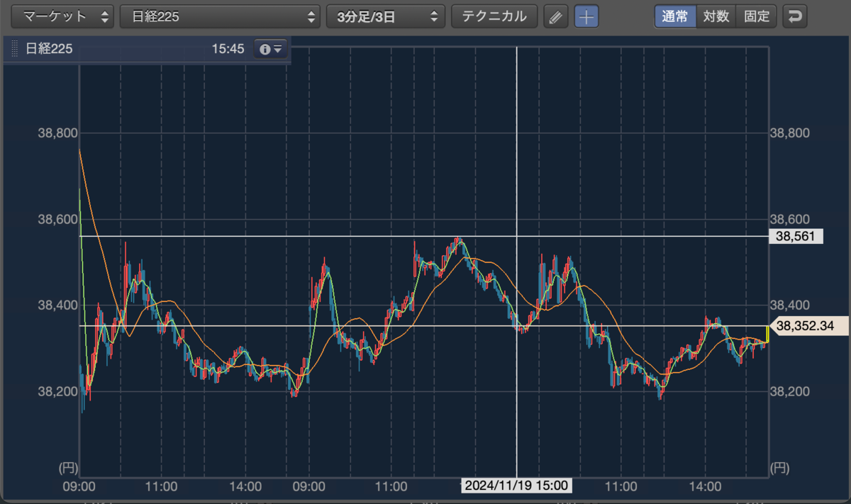Click the 2024/11/19 15:00 crosshair date label
Viewport: 851px width, 504px height.
tap(517, 486)
